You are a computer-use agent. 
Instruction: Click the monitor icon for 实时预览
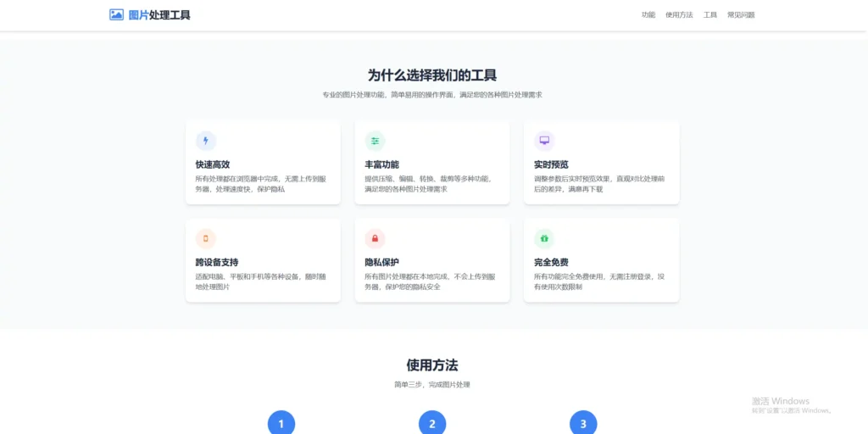coord(544,141)
